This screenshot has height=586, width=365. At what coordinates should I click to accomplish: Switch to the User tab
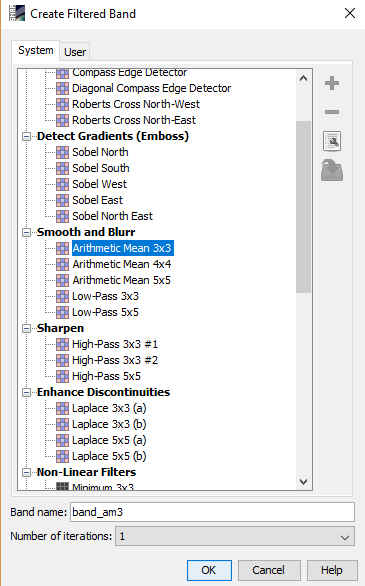(75, 52)
